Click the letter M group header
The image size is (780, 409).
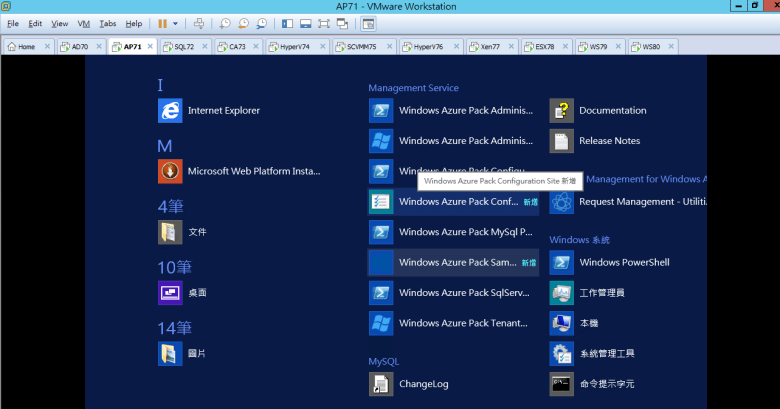pyautogui.click(x=165, y=146)
